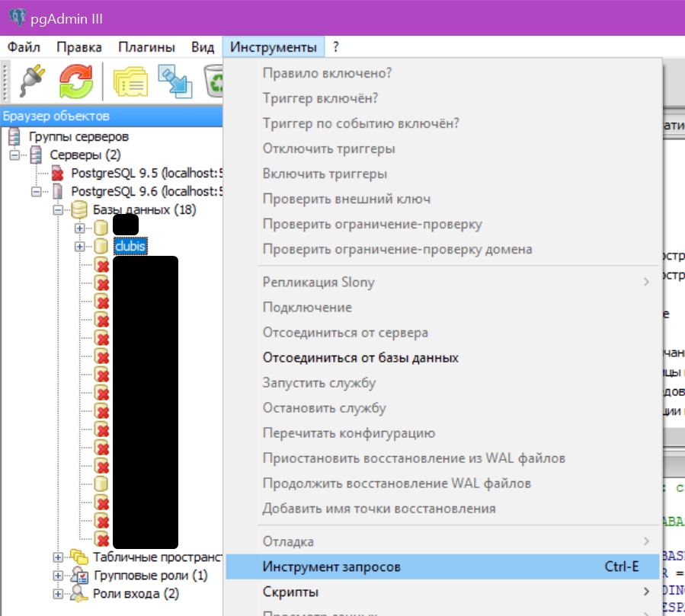685x616 pixels.
Task: Click Проверить внешний ключ entry
Action: click(x=442, y=199)
